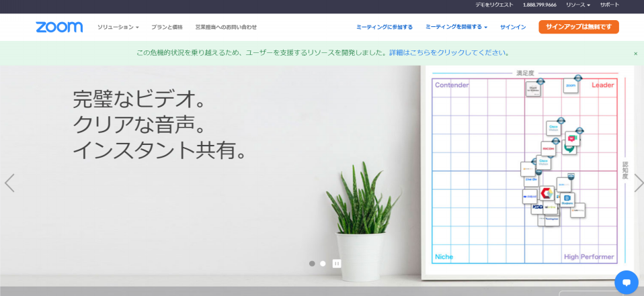Pause the carousel slideshow

pos(337,264)
